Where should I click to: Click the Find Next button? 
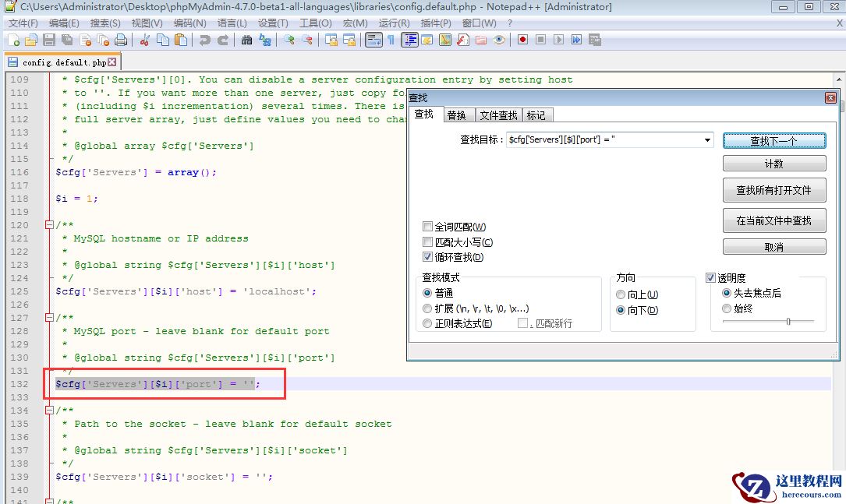coord(774,141)
